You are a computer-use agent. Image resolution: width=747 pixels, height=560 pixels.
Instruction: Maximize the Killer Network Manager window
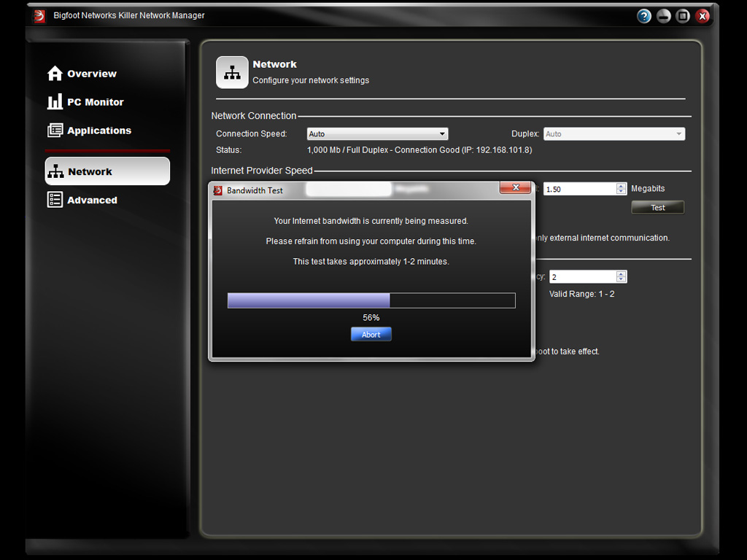(x=683, y=16)
